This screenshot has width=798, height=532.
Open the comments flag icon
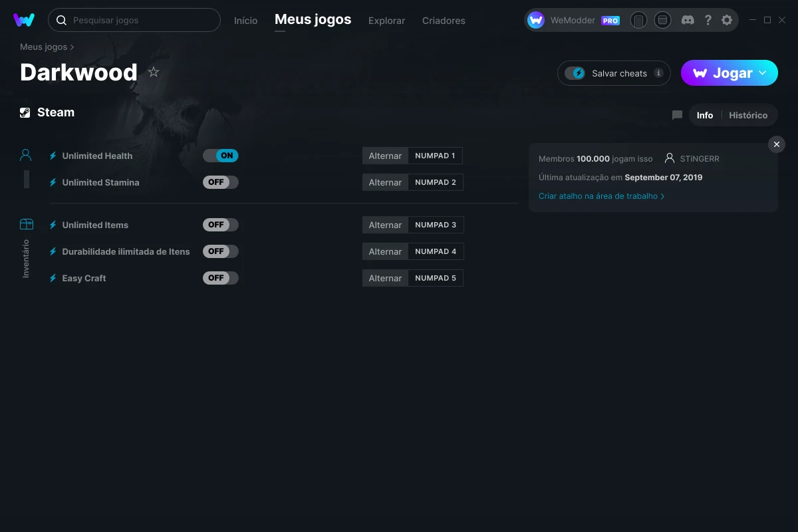[x=677, y=115]
